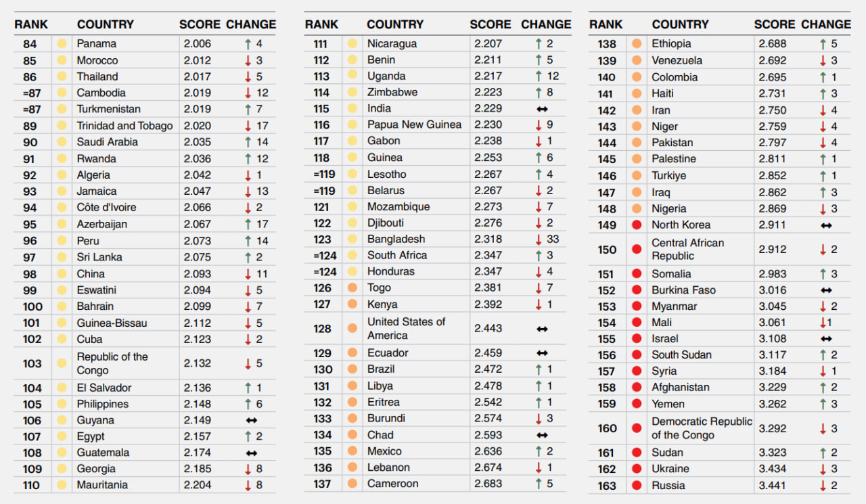Click the RANK header above rank 84

tap(31, 24)
